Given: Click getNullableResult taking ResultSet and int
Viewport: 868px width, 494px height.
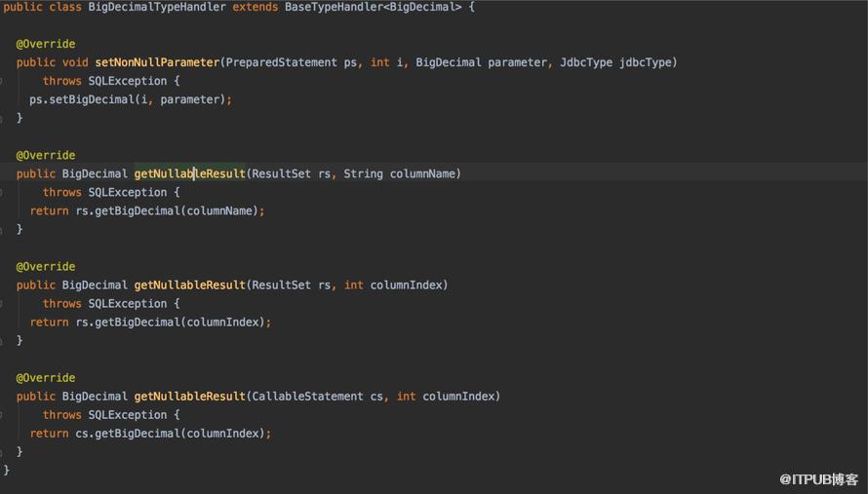Looking at the screenshot, I should [x=190, y=285].
